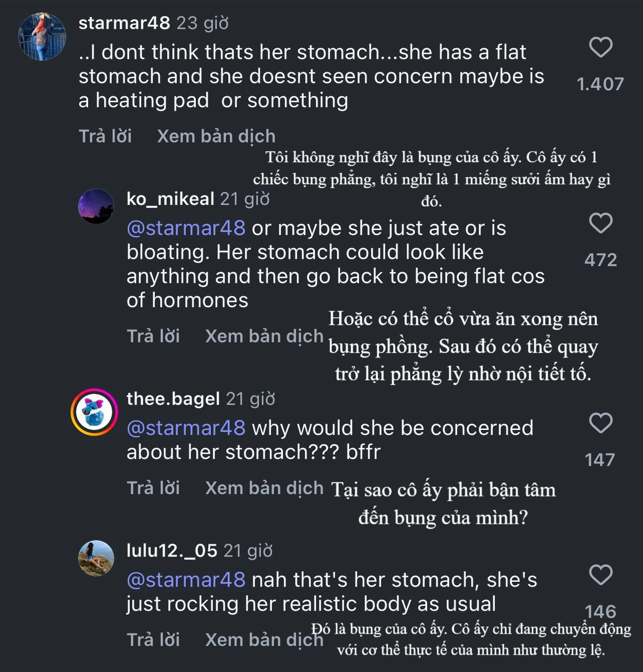643x672 pixels.
Task: Tap the heart on ko_mikeal's reply
Action: (x=600, y=224)
